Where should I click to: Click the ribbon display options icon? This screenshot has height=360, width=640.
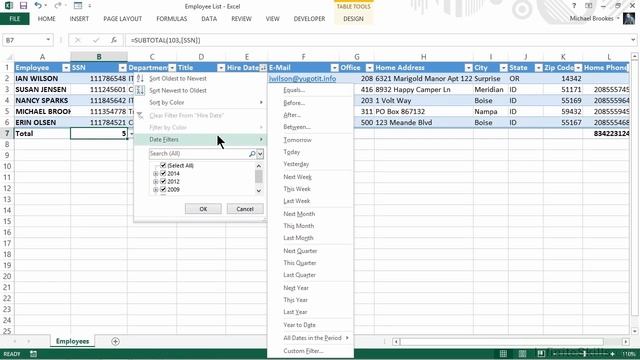(x=589, y=6)
